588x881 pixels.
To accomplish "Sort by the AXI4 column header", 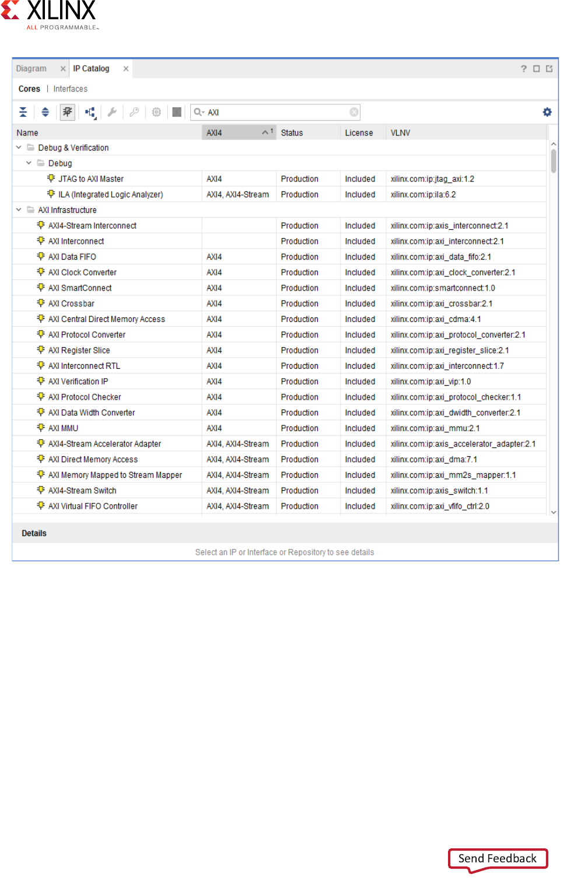I will pyautogui.click(x=239, y=133).
